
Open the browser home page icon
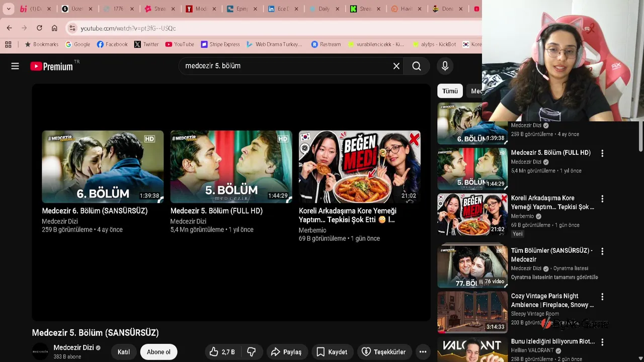coord(54,28)
